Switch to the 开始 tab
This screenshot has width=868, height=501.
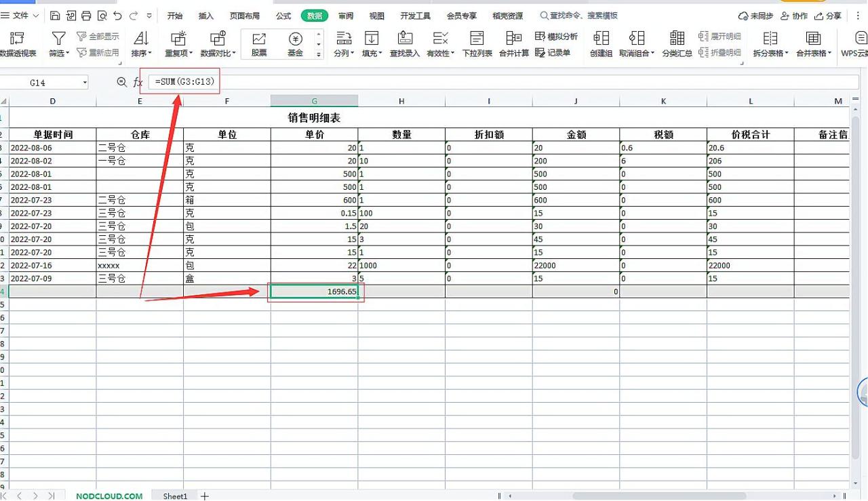click(x=175, y=16)
